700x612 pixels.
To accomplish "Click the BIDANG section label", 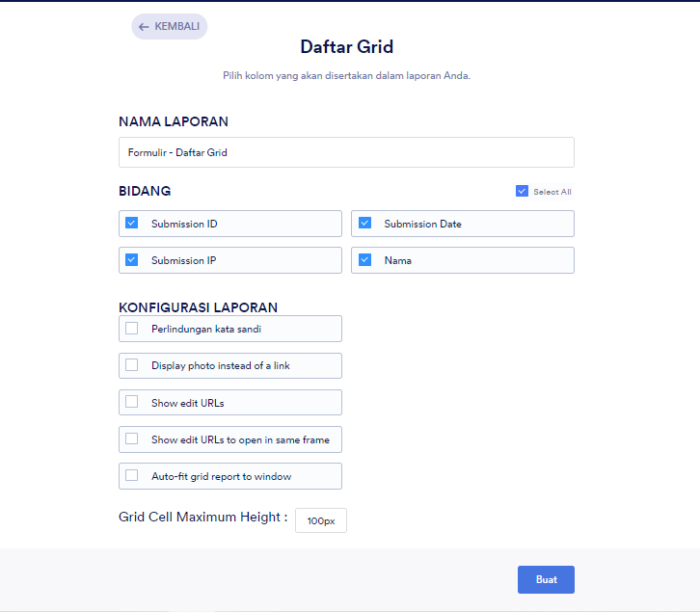I will tap(145, 191).
